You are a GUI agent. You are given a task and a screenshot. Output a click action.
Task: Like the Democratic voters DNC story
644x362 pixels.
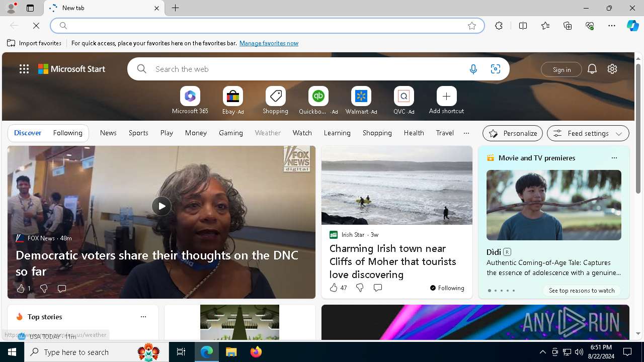[20, 289]
